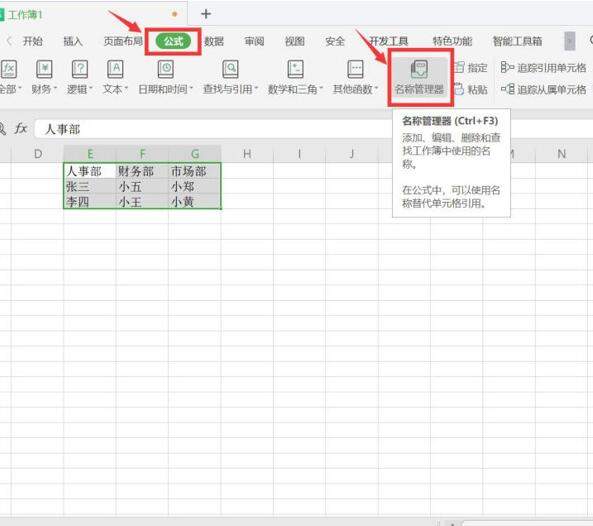Switch to the 开发工具 tab
Viewport: 593px width, 526px height.
388,41
